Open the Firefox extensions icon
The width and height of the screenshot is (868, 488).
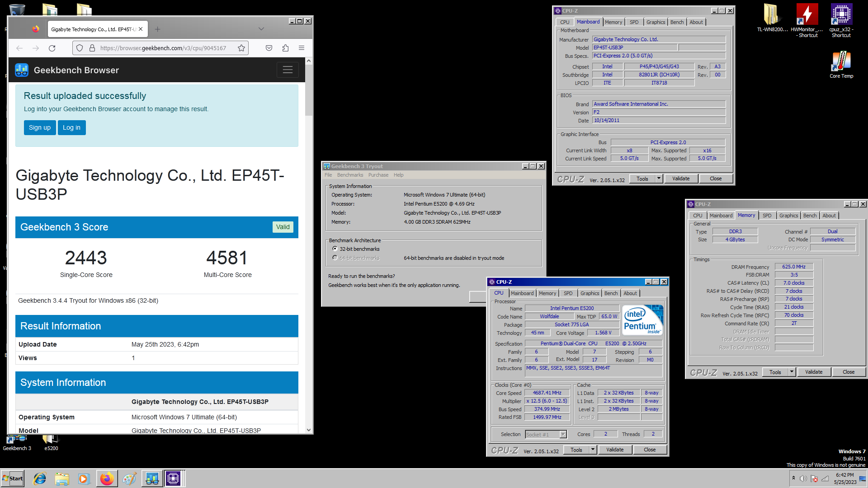(x=285, y=48)
